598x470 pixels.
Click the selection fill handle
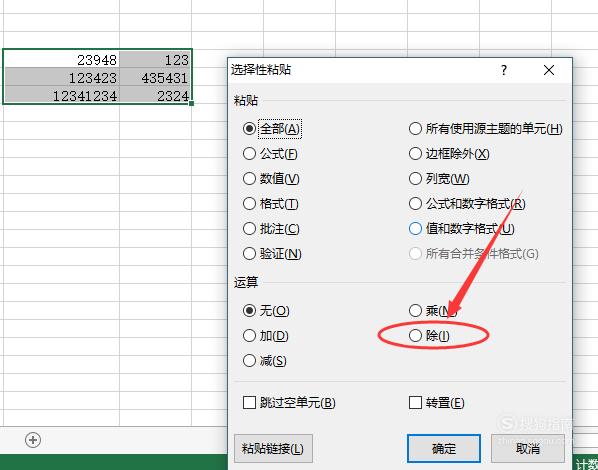pyautogui.click(x=191, y=103)
